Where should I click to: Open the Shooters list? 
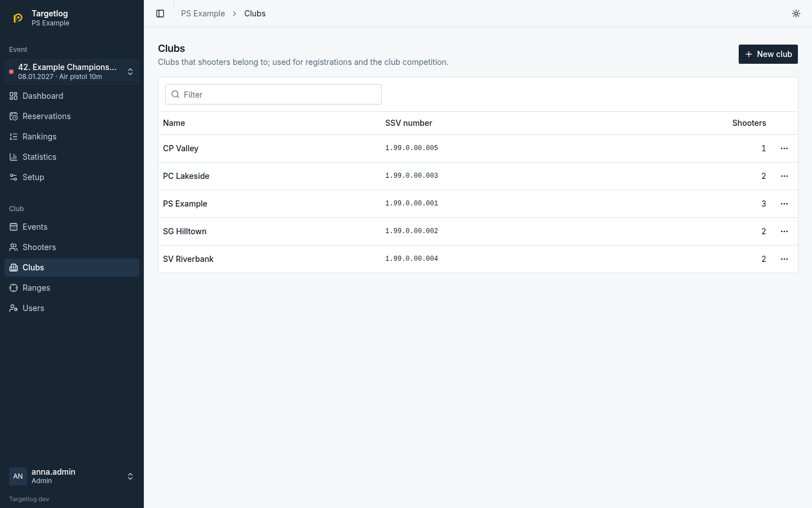point(72,247)
